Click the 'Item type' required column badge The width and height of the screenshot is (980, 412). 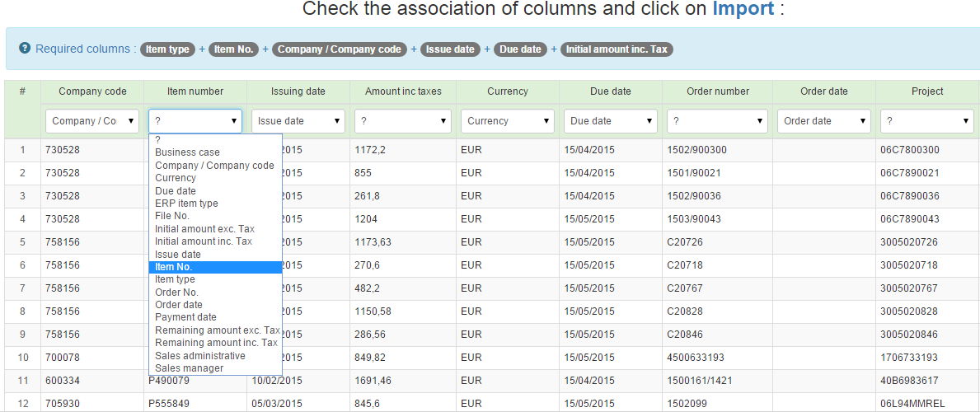click(167, 49)
